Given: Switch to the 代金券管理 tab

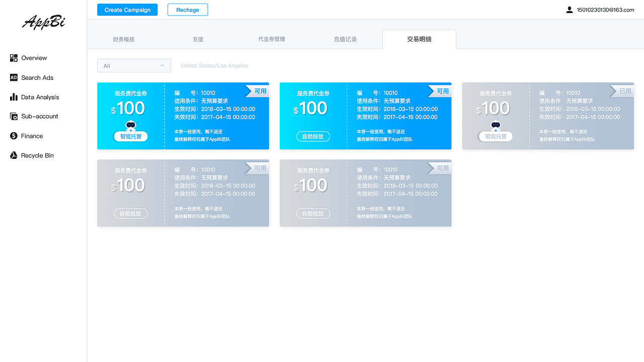Looking at the screenshot, I should [x=271, y=39].
